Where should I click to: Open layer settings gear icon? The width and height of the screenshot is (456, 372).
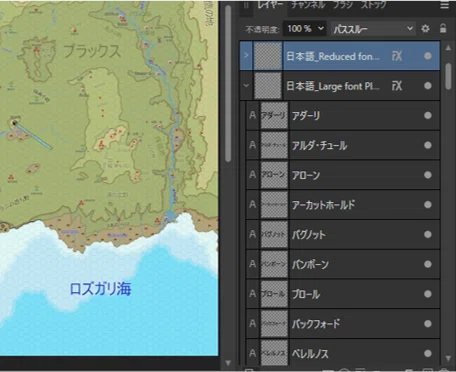tap(425, 29)
